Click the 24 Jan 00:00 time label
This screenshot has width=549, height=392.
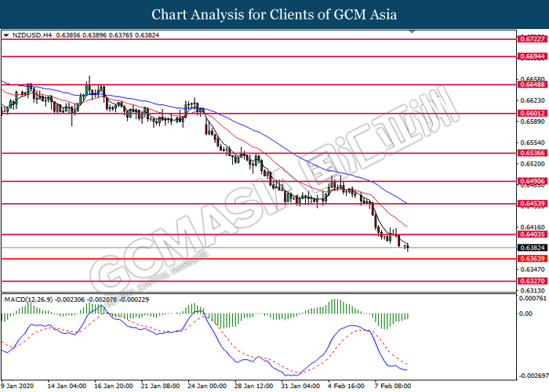(207, 386)
